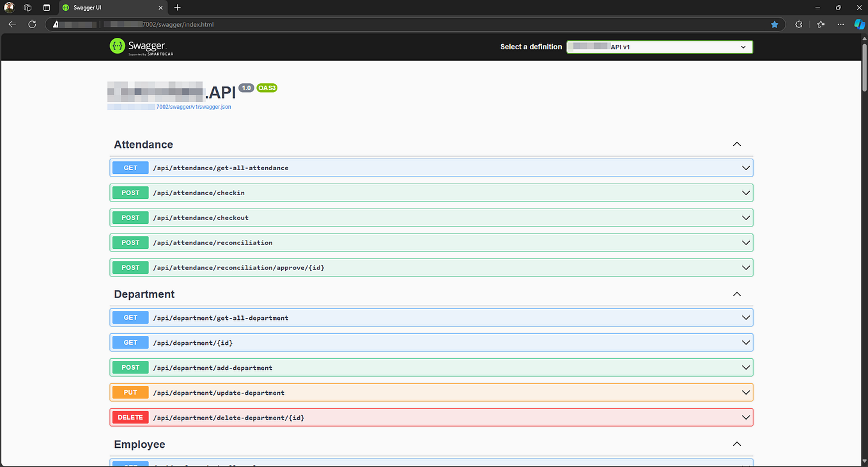Expand the PUT update-department endpoint
The width and height of the screenshot is (868, 467).
click(x=745, y=392)
